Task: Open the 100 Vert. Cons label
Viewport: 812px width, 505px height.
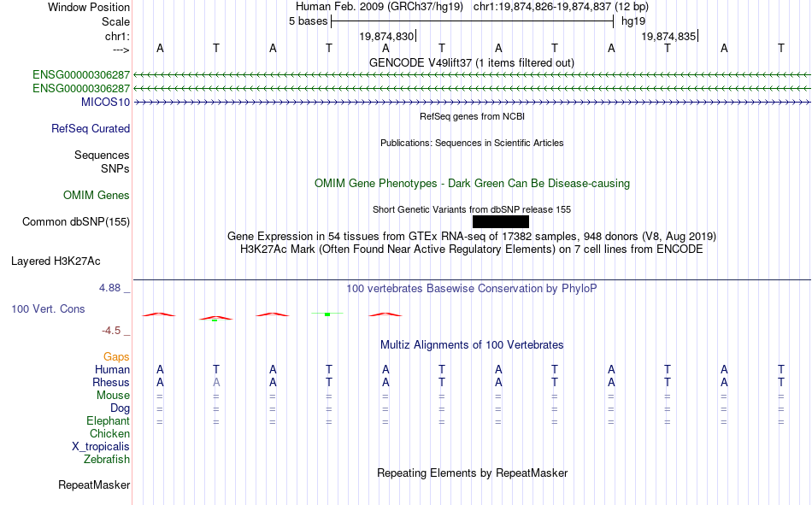Action: pyautogui.click(x=48, y=308)
